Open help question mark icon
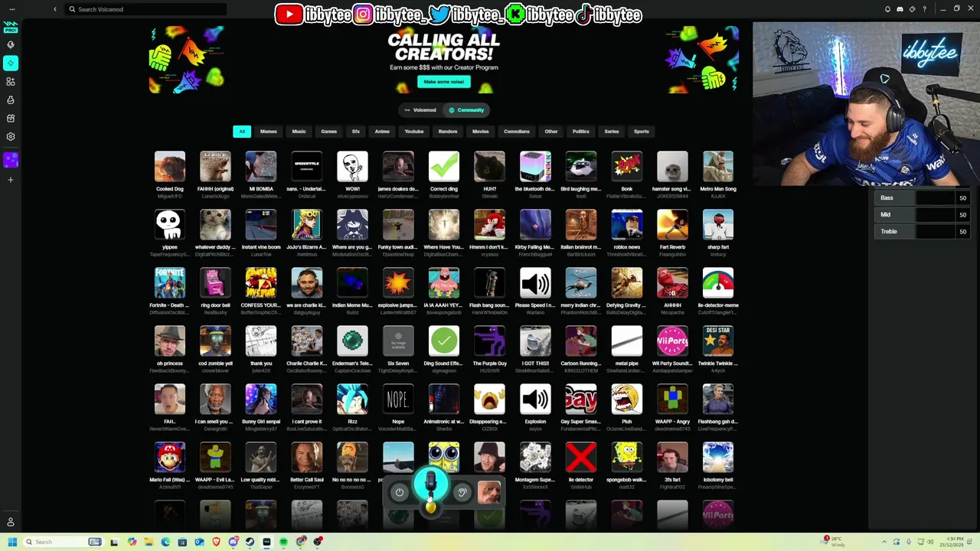Screen dimensions: 980x551 [924, 9]
